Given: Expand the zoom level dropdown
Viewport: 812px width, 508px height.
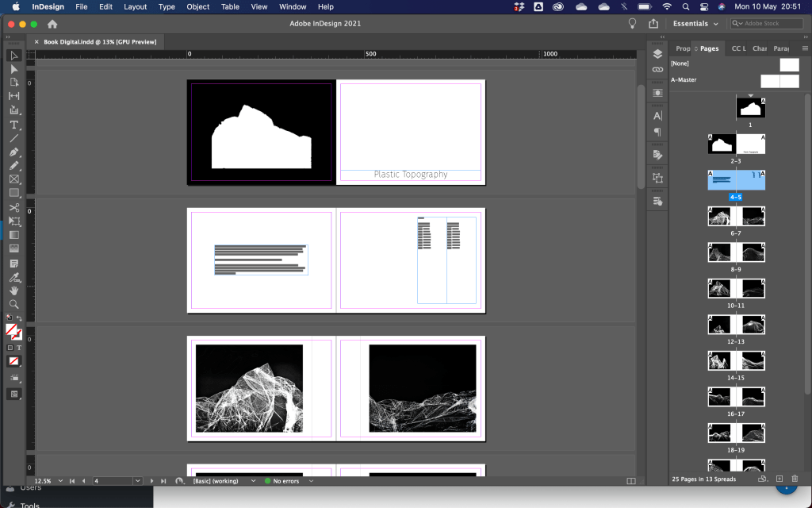Looking at the screenshot, I should 59,481.
